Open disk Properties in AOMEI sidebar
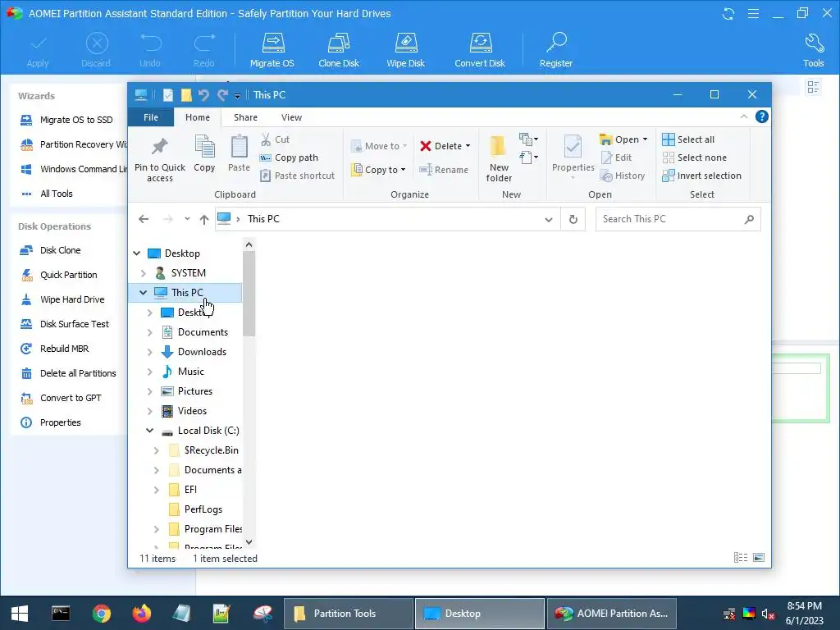The width and height of the screenshot is (840, 630). (50, 422)
